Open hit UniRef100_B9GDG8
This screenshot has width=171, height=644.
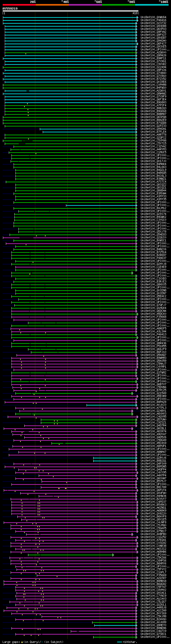(153, 111)
